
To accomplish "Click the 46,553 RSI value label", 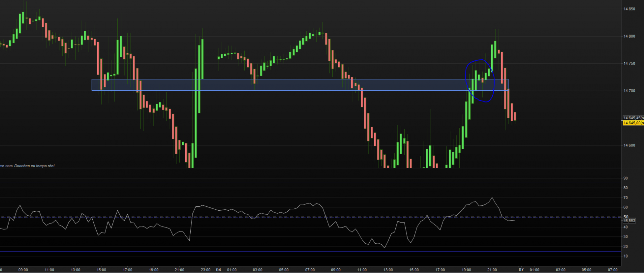I will click(629, 221).
